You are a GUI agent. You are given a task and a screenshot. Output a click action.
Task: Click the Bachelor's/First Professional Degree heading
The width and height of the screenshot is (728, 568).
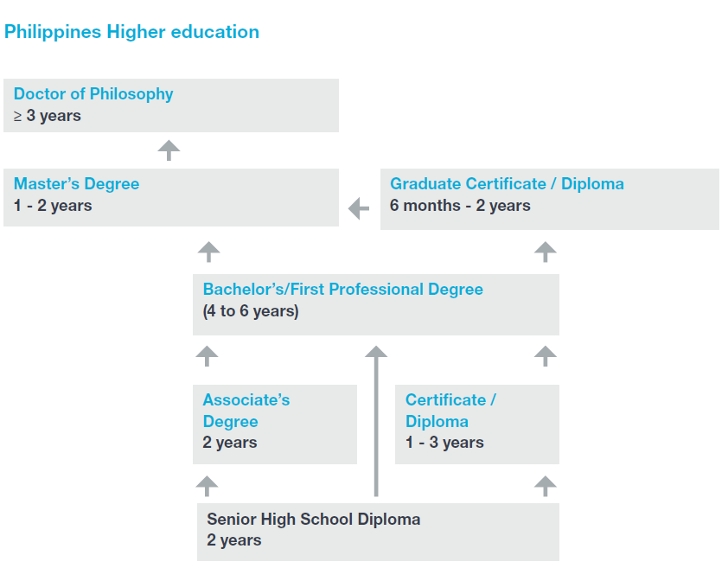(x=342, y=290)
